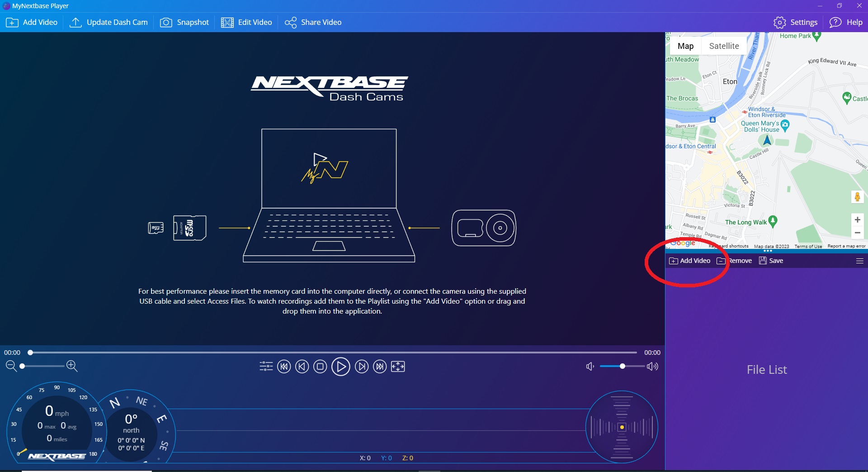Click the Street View pegman icon
Image resolution: width=868 pixels, height=472 pixels.
click(x=857, y=196)
